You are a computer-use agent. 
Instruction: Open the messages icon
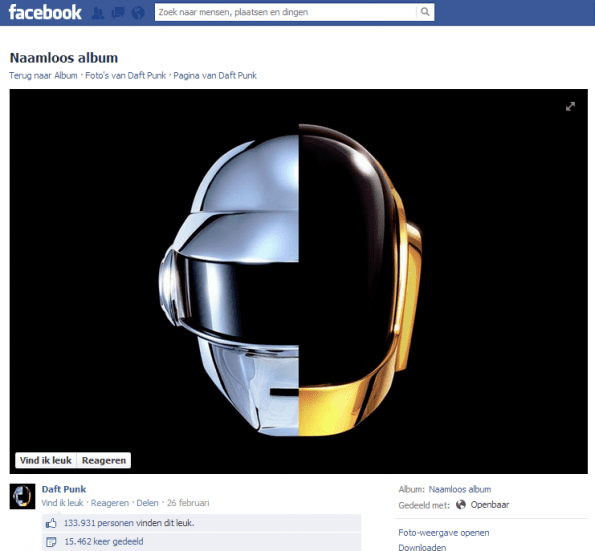tap(118, 13)
